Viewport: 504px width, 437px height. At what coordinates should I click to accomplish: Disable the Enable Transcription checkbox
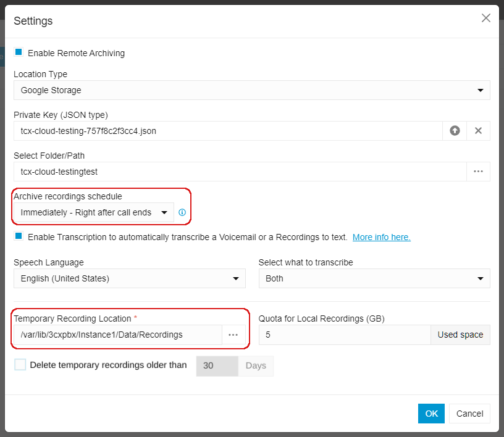19,236
